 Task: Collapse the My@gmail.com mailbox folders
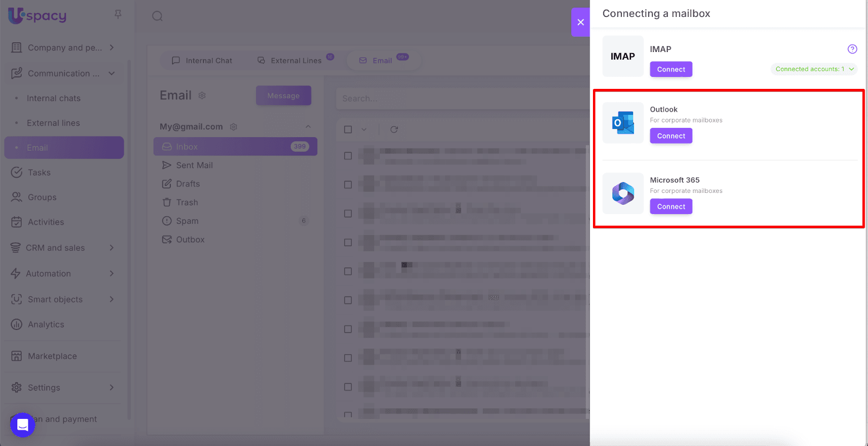pos(308,127)
